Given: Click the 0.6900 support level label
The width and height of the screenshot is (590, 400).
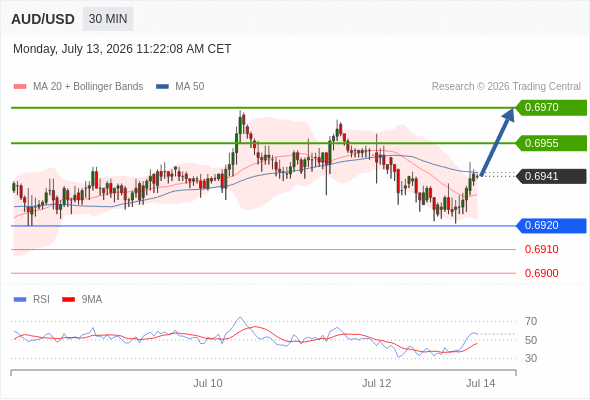Looking at the screenshot, I should [x=541, y=273].
